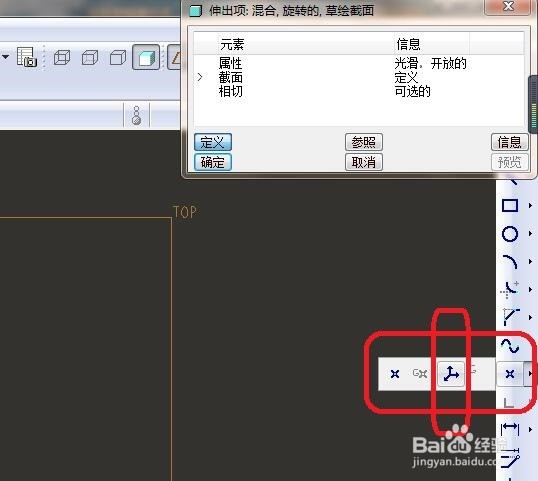
Task: Click the dialog title bar cube icon
Action: coord(196,11)
